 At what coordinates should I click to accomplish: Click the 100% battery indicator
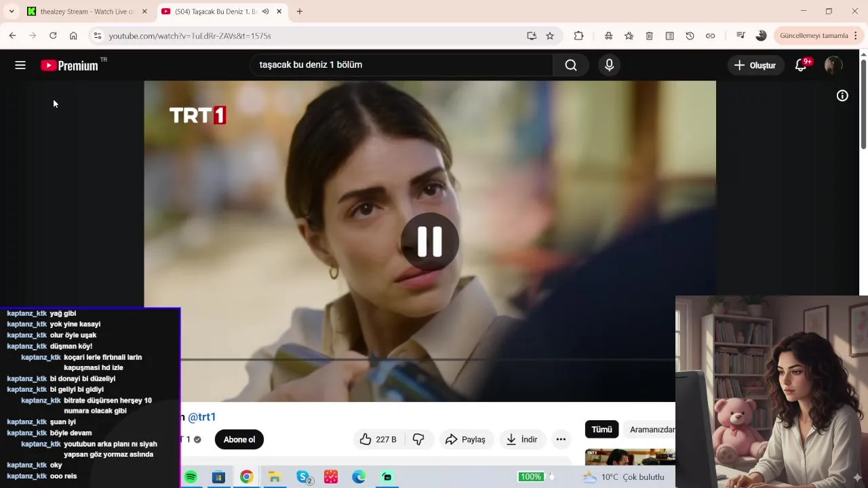(x=530, y=477)
